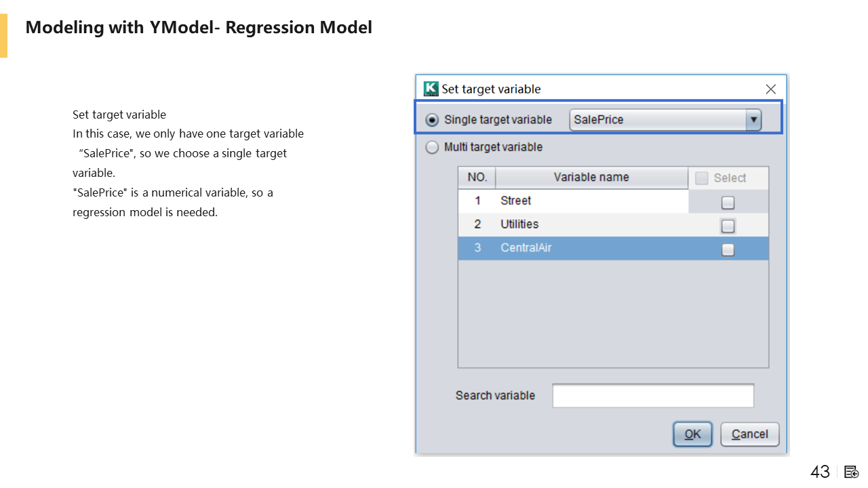
Task: Open the slide notes icon beside page number
Action: tap(852, 472)
